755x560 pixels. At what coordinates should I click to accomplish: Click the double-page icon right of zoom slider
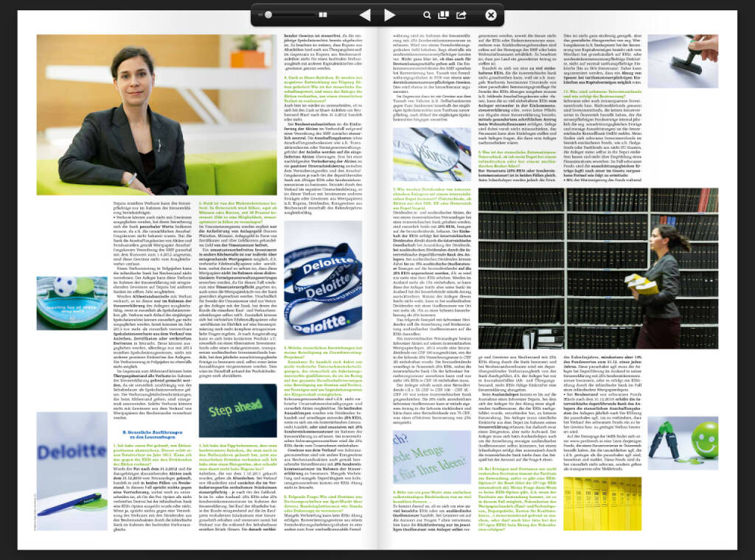coord(323,15)
